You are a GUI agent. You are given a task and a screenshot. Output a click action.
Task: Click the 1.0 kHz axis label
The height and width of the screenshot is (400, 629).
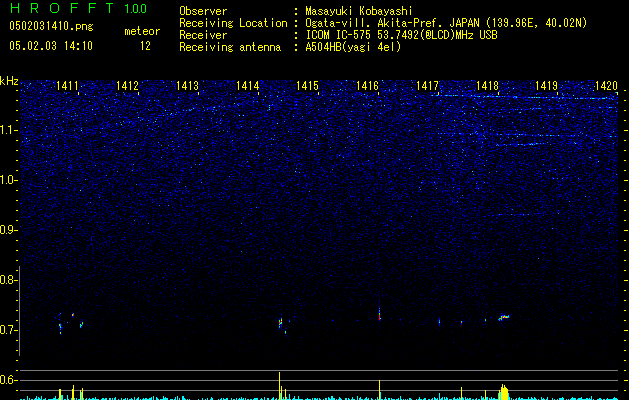click(x=9, y=180)
